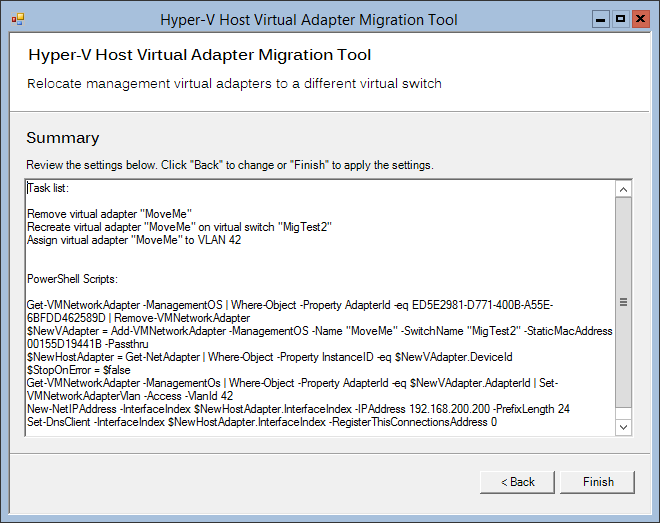Click the Assign virtual adapter to VLAN 42 line
The image size is (660, 523).
pos(134,240)
